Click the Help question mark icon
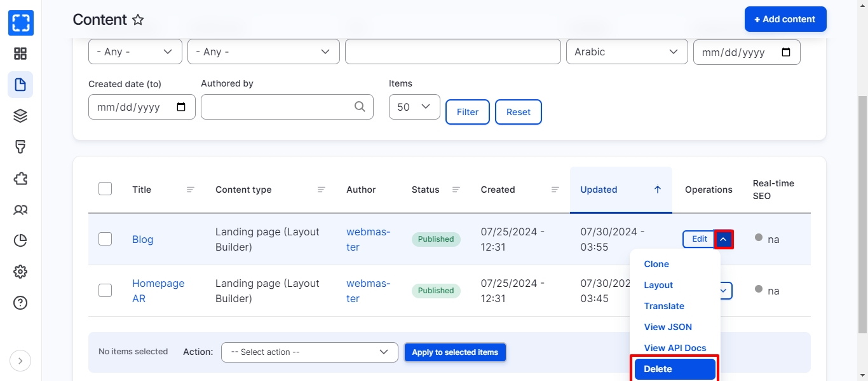This screenshot has width=868, height=381. [x=20, y=303]
